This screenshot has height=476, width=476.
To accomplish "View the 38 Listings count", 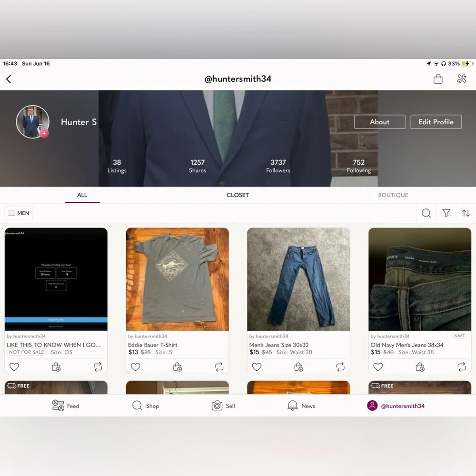I will (117, 166).
